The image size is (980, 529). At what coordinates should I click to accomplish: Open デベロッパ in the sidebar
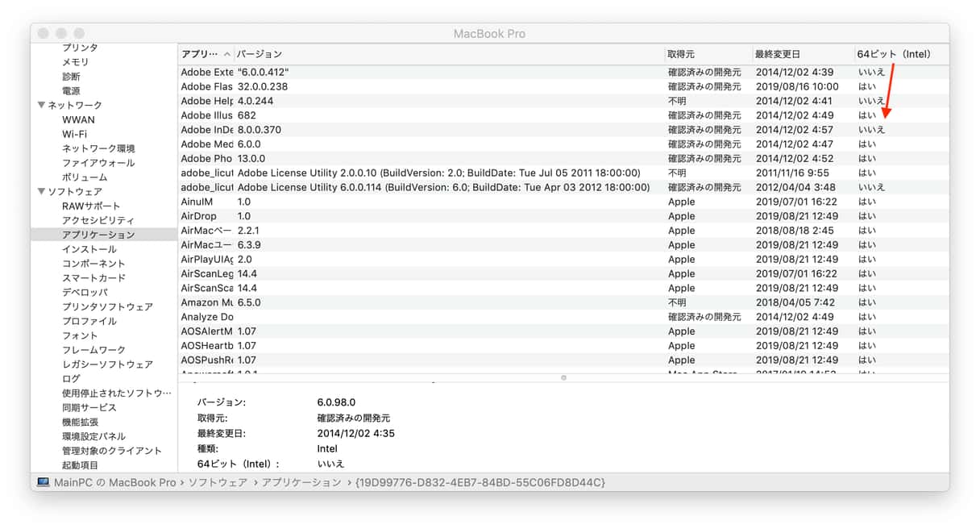pyautogui.click(x=85, y=293)
